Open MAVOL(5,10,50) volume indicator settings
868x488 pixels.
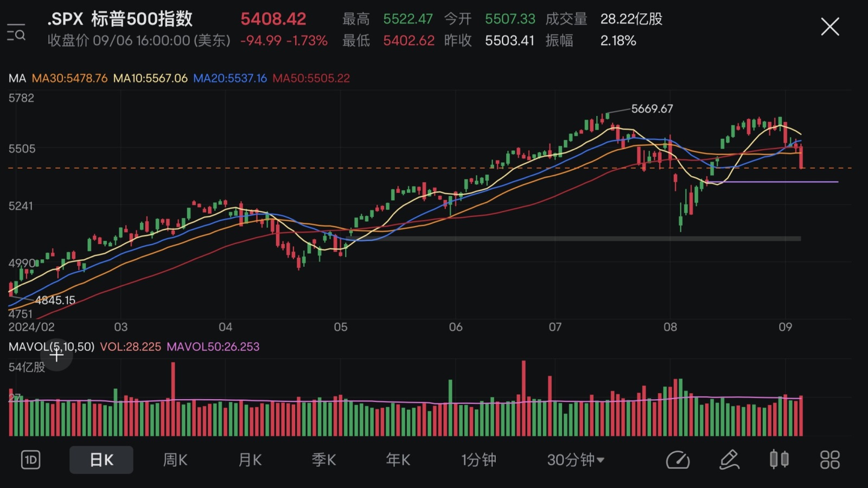pos(52,346)
